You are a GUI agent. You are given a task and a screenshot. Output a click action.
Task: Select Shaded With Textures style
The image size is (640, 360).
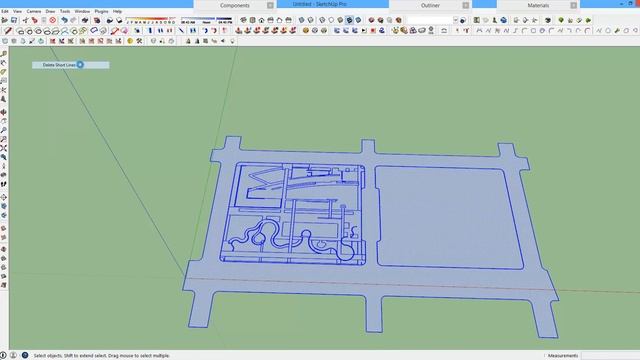coord(349,20)
